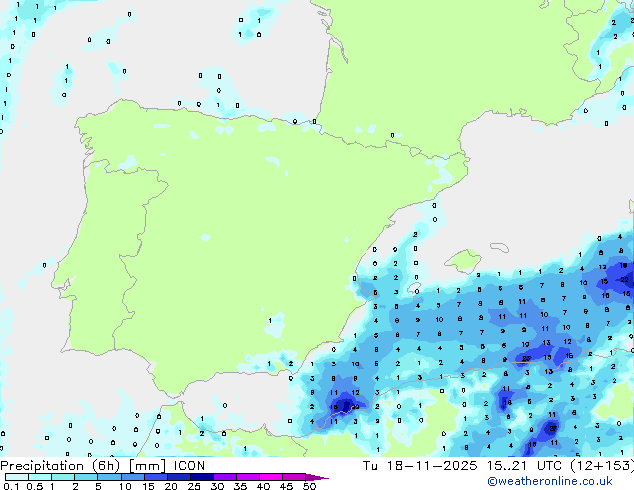Select the legend label "50"
Image resolution: width=634 pixels, height=490 pixels.
point(310,486)
